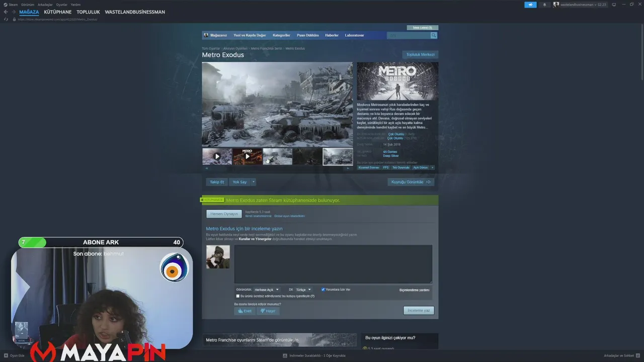This screenshot has width=644, height=362.
Task: Open the announcements megaphone icon
Action: 530,5
